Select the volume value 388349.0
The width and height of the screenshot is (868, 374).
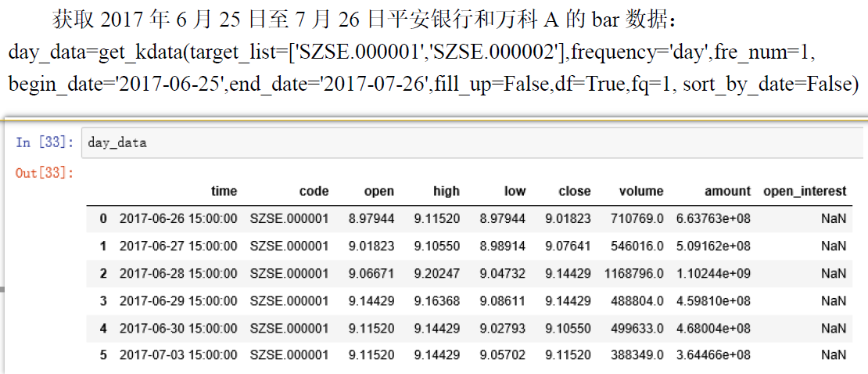tap(637, 355)
